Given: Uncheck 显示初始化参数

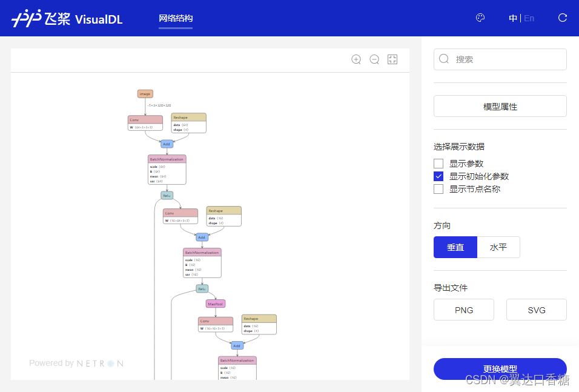Looking at the screenshot, I should (x=438, y=176).
